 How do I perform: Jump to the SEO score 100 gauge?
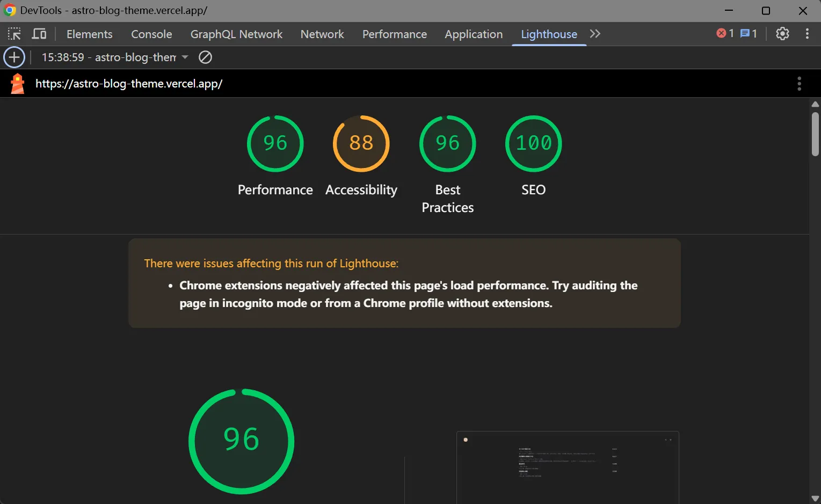(533, 144)
